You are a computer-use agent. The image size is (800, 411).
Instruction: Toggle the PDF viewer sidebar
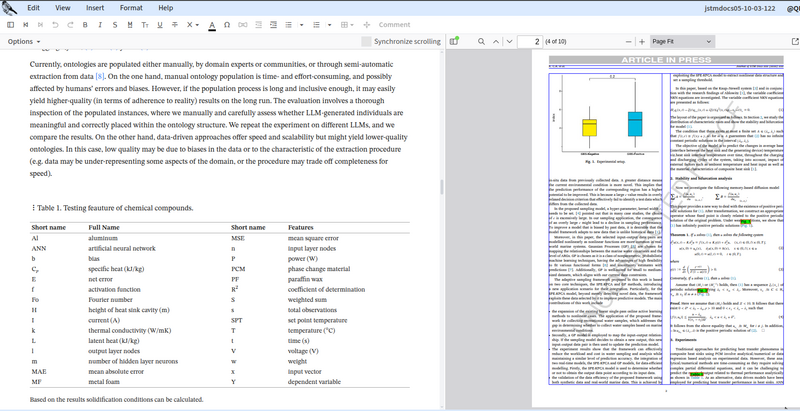[x=454, y=41]
